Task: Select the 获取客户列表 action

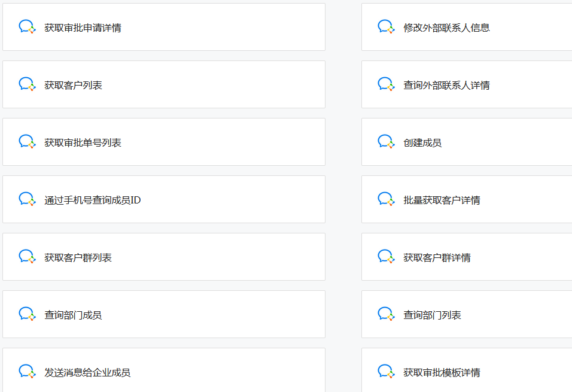Action: [164, 84]
